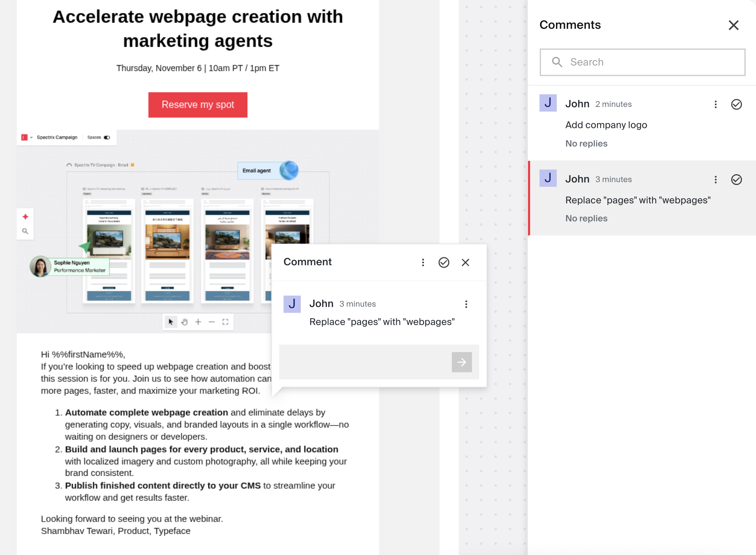The width and height of the screenshot is (756, 555).
Task: Mark the open comment popup as resolved
Action: pyautogui.click(x=444, y=262)
